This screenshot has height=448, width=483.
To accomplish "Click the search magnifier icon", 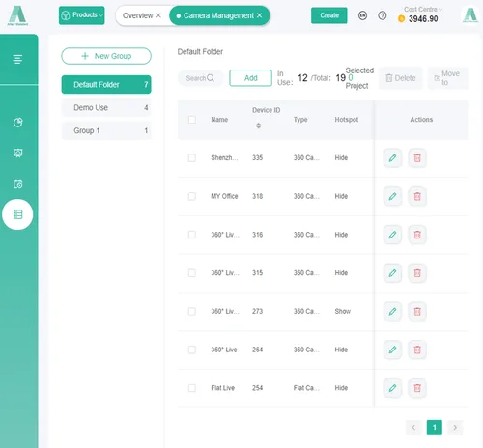I will (x=211, y=78).
